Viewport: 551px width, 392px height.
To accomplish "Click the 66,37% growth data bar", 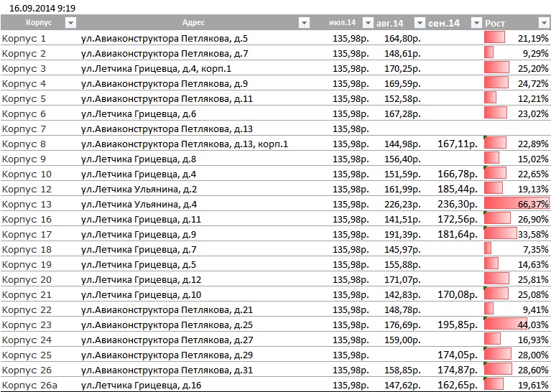I will point(517,204).
